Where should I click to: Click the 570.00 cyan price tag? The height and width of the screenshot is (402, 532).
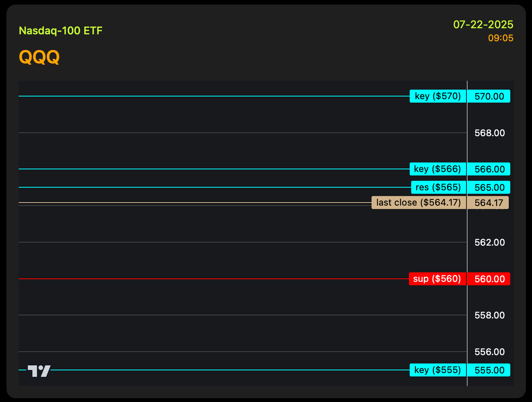(489, 96)
